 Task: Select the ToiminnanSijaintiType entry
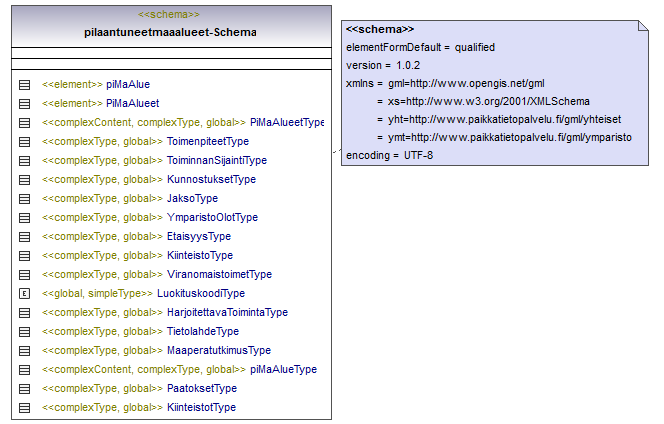point(217,160)
